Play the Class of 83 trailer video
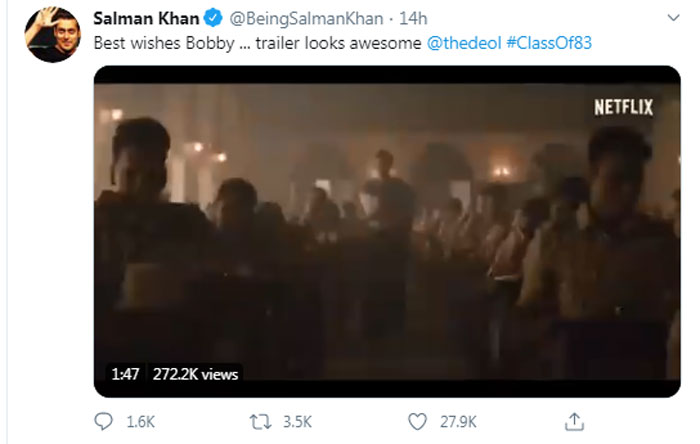This screenshot has height=444, width=700. click(387, 230)
